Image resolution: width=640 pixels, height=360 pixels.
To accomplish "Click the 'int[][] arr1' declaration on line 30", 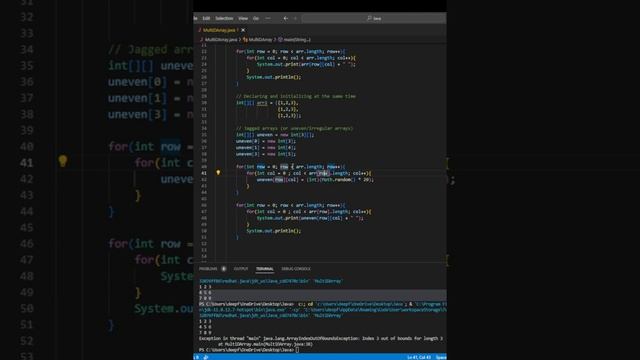I will click(x=267, y=103).
